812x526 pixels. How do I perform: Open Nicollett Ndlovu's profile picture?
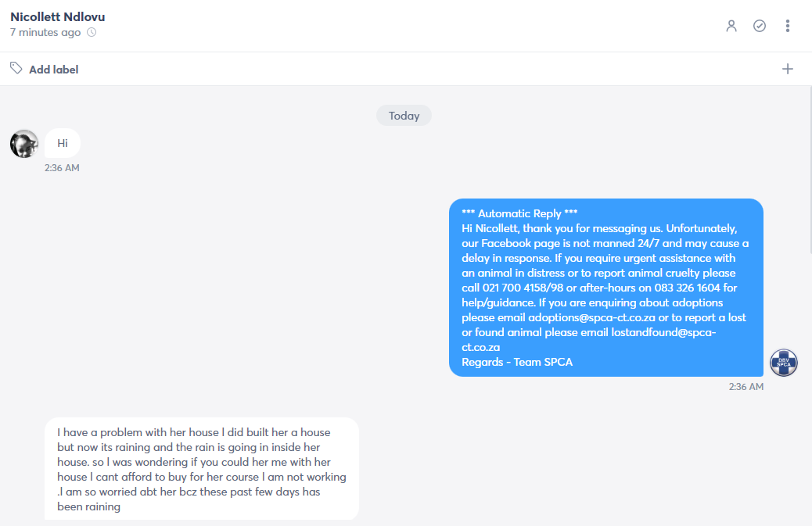pyautogui.click(x=23, y=144)
